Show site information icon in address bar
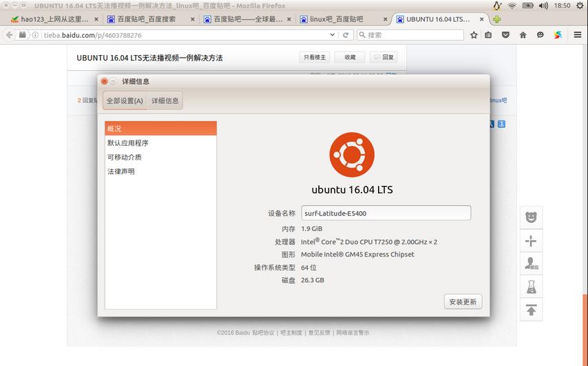Viewport: 588px width, 366px height. [x=35, y=35]
